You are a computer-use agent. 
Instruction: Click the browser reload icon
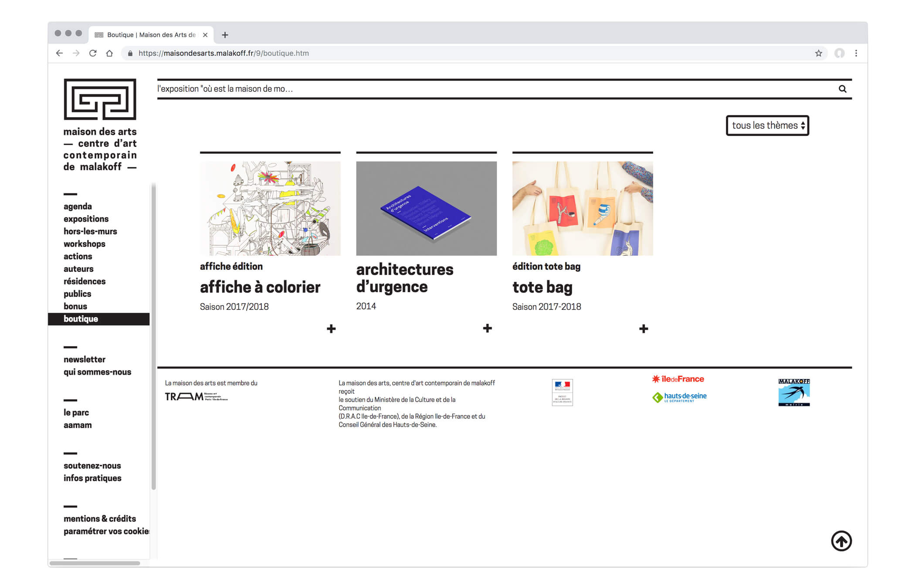pos(93,53)
